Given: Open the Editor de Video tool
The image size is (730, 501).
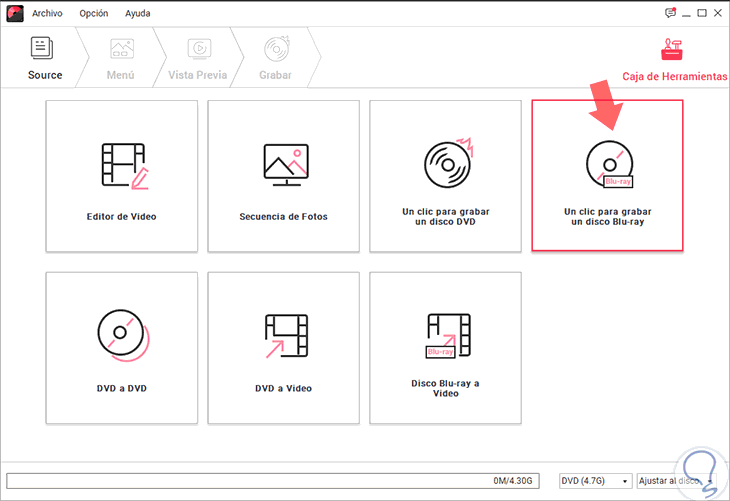Looking at the screenshot, I should (x=122, y=176).
